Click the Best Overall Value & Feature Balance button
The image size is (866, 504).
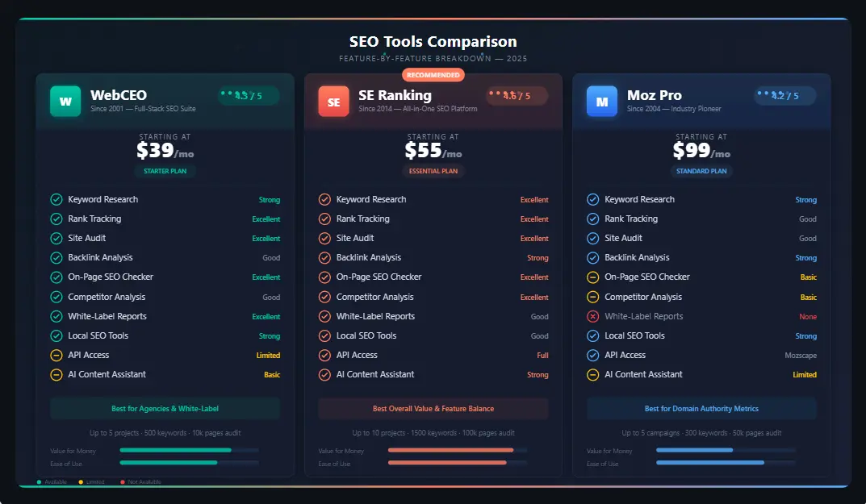coord(433,409)
